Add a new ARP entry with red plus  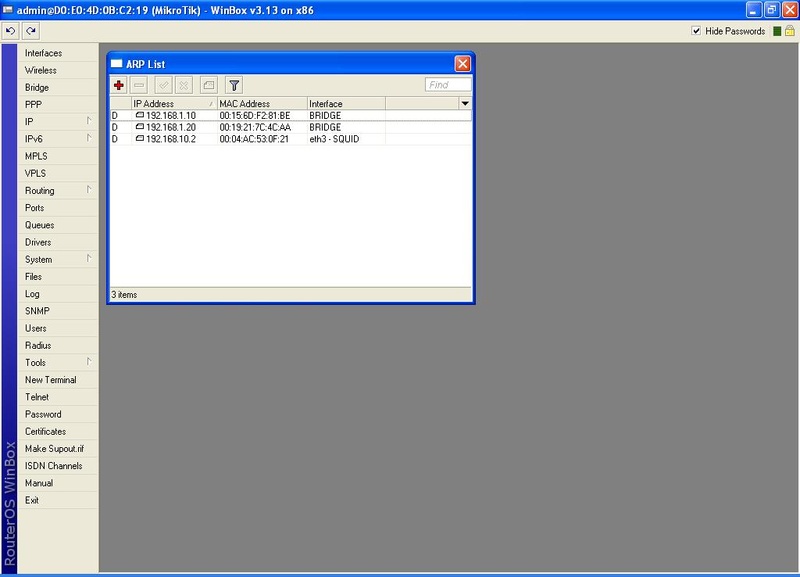(119, 85)
